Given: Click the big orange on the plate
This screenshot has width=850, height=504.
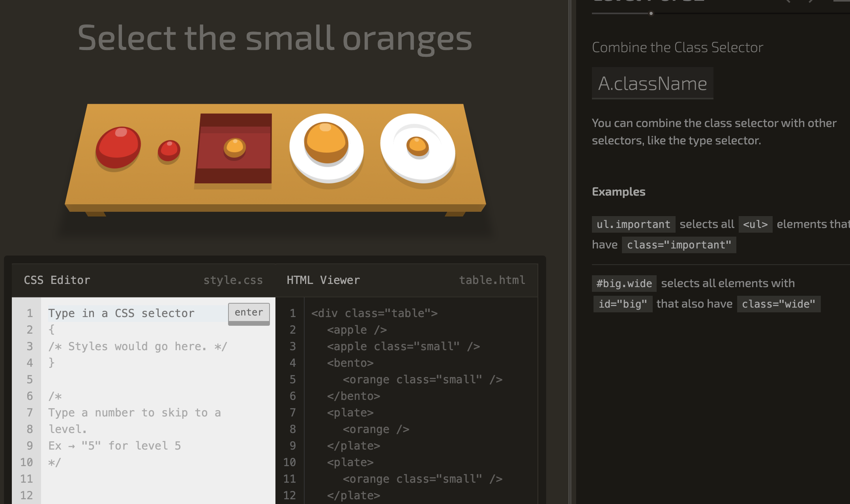Looking at the screenshot, I should point(326,142).
